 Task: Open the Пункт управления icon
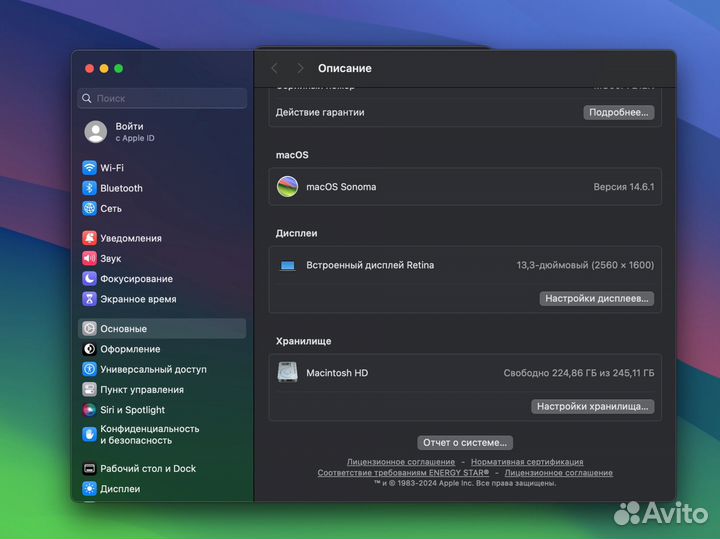point(89,389)
